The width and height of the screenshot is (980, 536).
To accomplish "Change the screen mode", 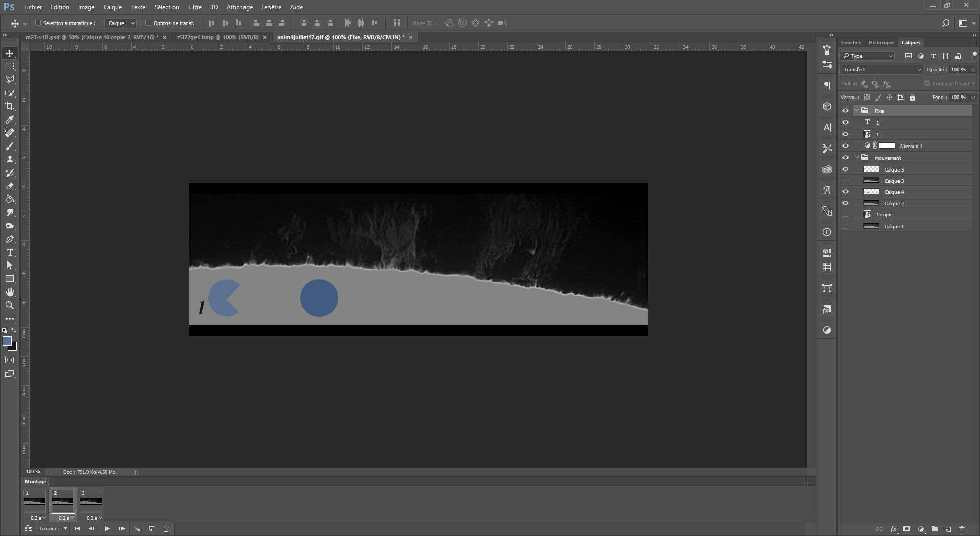I will pyautogui.click(x=10, y=374).
